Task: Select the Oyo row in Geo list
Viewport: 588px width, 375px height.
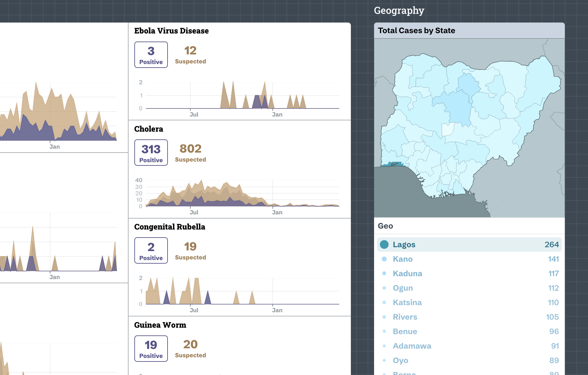Action: 469,361
